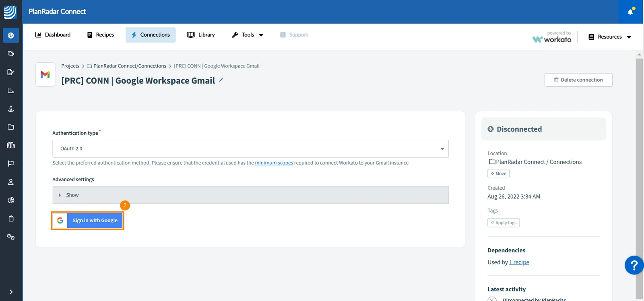The width and height of the screenshot is (644, 301).
Task: Open the Tools dropdown menu
Action: 248,35
